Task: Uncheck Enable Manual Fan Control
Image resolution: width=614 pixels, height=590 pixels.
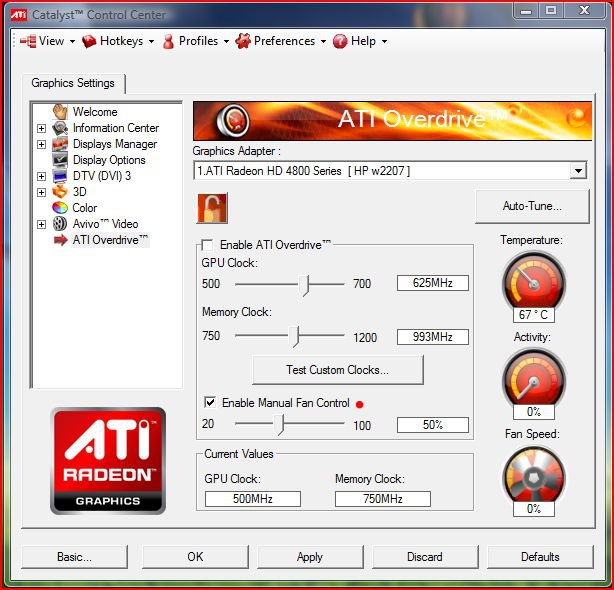Action: [x=210, y=402]
